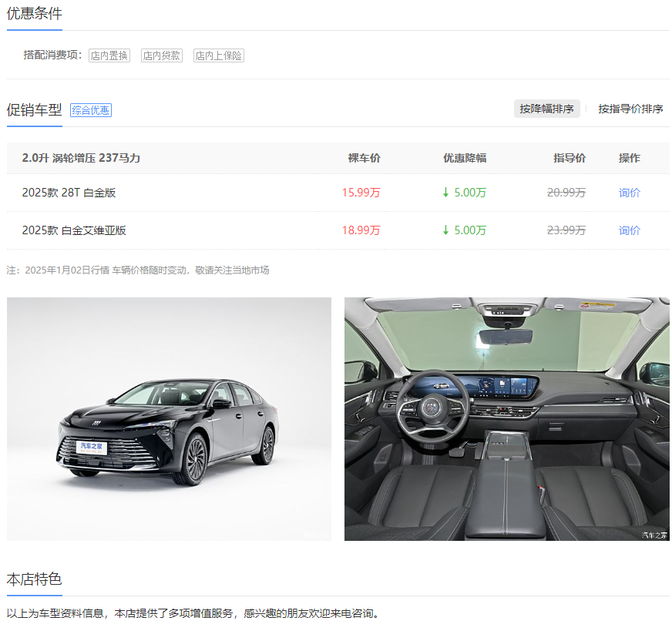Select the 2025款 白金艾维亚版 model name
The width and height of the screenshot is (672, 631).
click(74, 230)
